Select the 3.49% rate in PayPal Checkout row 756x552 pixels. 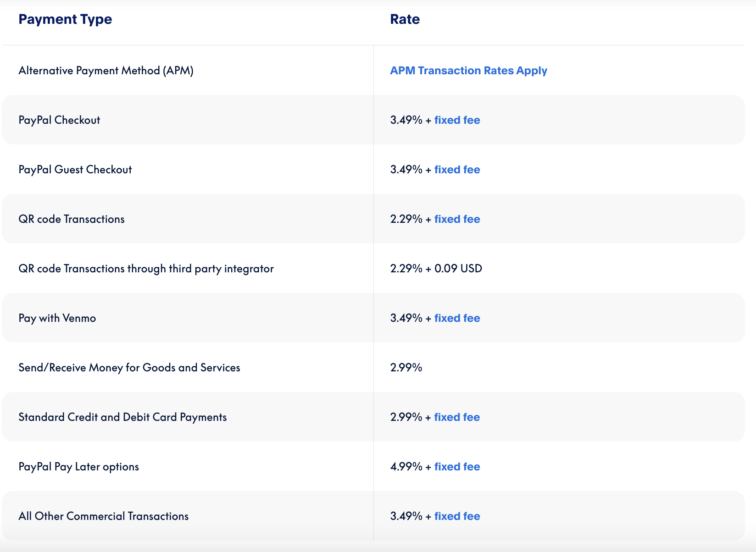click(x=406, y=120)
